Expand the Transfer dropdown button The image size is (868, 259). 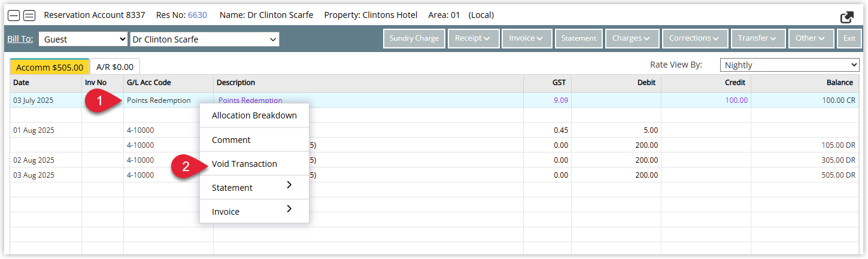[758, 38]
